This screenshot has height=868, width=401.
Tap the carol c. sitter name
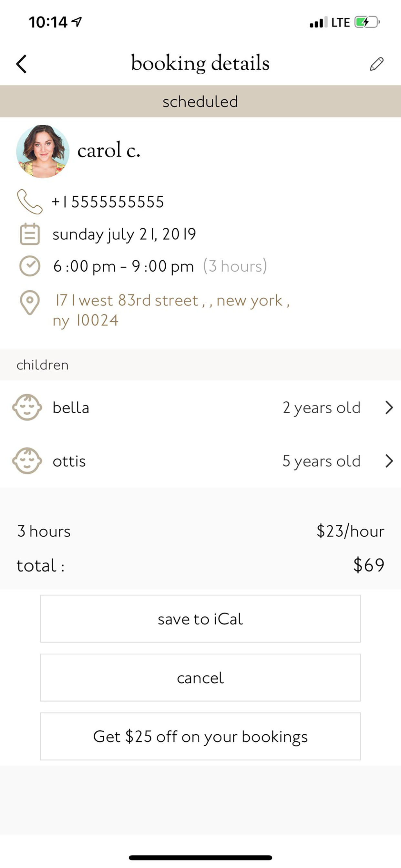click(x=108, y=150)
